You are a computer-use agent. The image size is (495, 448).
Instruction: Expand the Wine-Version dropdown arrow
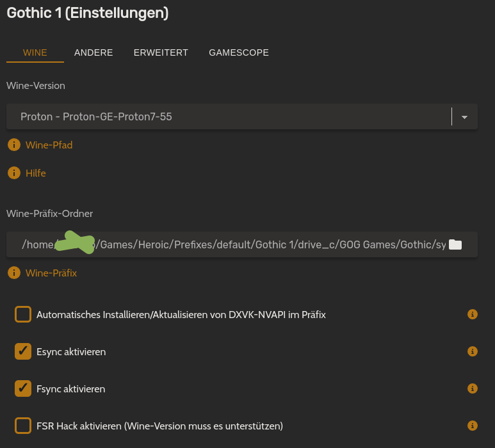tap(465, 117)
